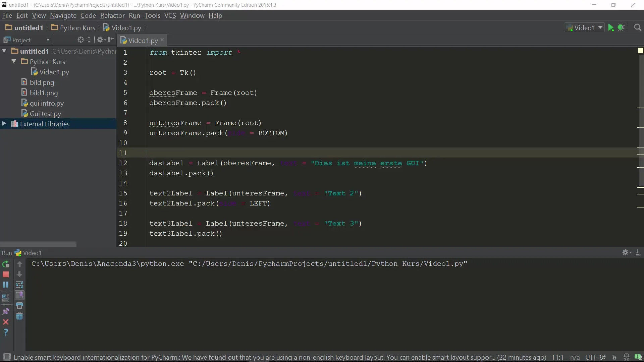This screenshot has width=644, height=362.
Task: Jump down the stack trace arrow
Action: tap(19, 275)
